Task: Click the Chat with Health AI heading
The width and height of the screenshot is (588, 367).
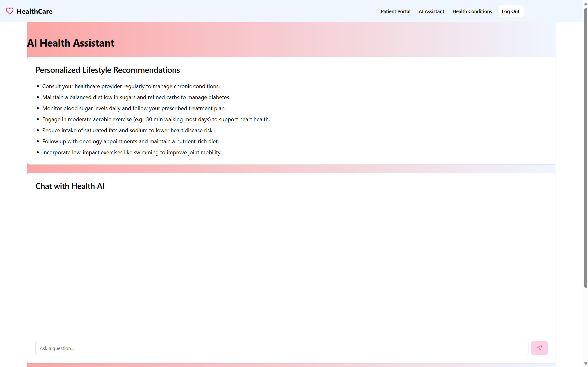Action: point(70,186)
